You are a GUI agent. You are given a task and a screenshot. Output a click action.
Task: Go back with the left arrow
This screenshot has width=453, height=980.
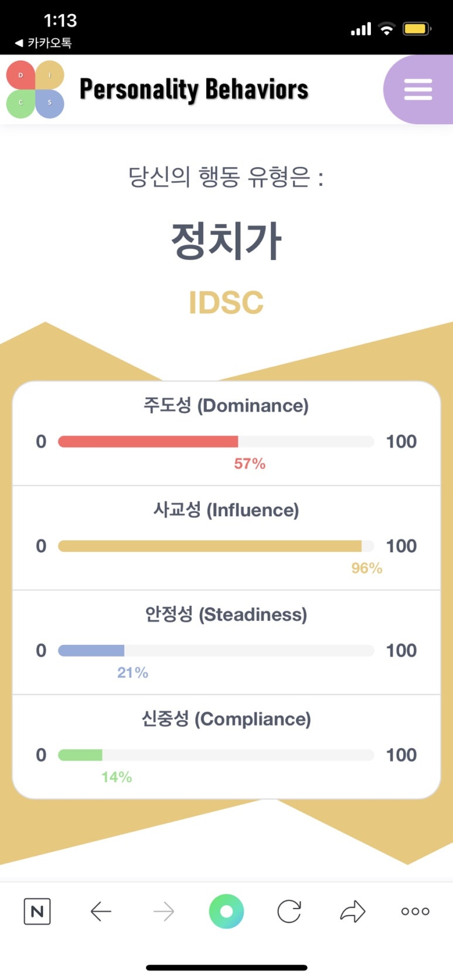pos(101,911)
